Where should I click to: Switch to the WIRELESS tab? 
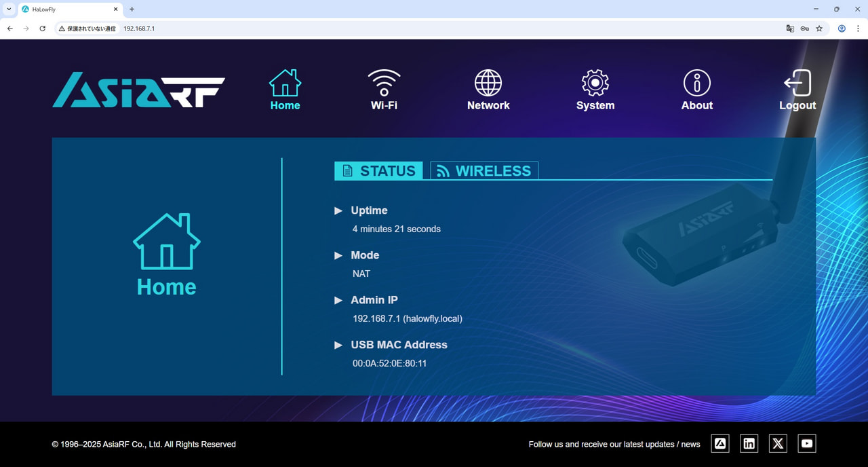[484, 171]
